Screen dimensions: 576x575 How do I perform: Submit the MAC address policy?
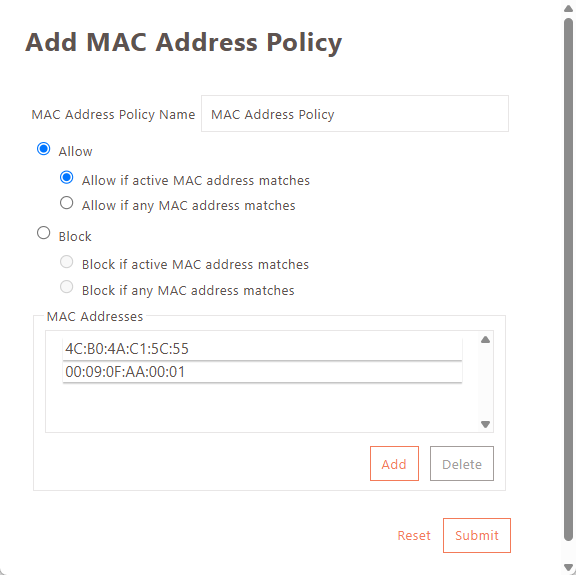[477, 535]
